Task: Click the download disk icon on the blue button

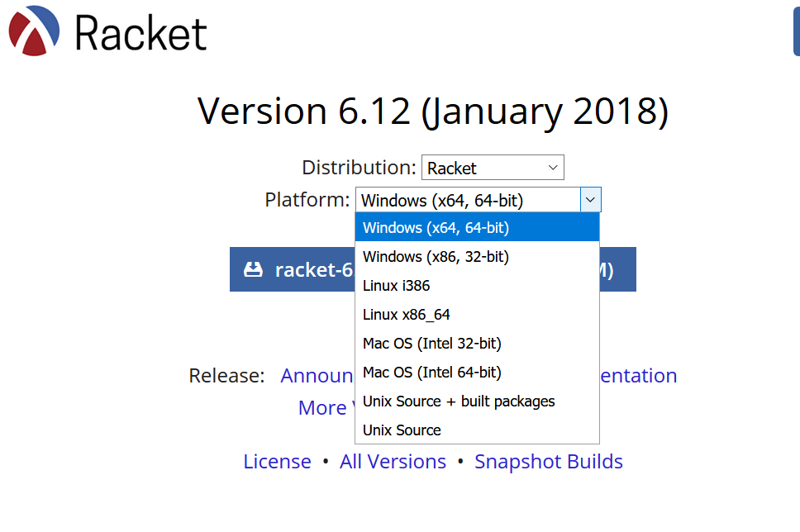Action: (x=255, y=269)
